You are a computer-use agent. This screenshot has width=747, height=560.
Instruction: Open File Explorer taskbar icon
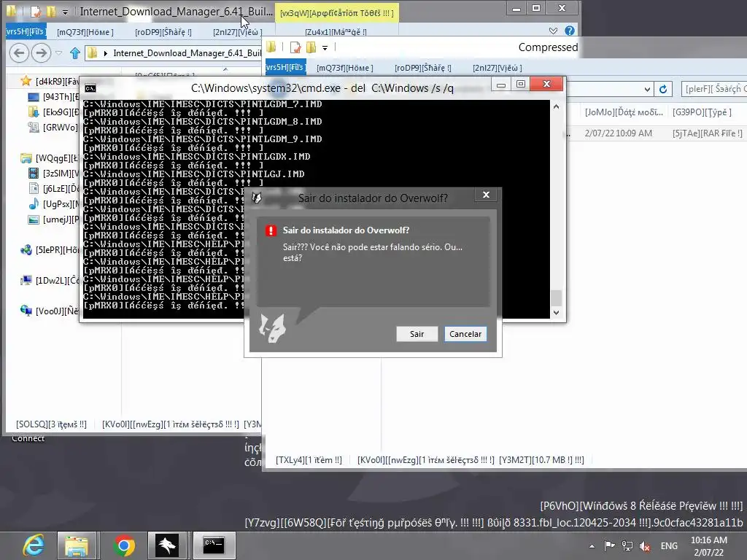(77, 545)
